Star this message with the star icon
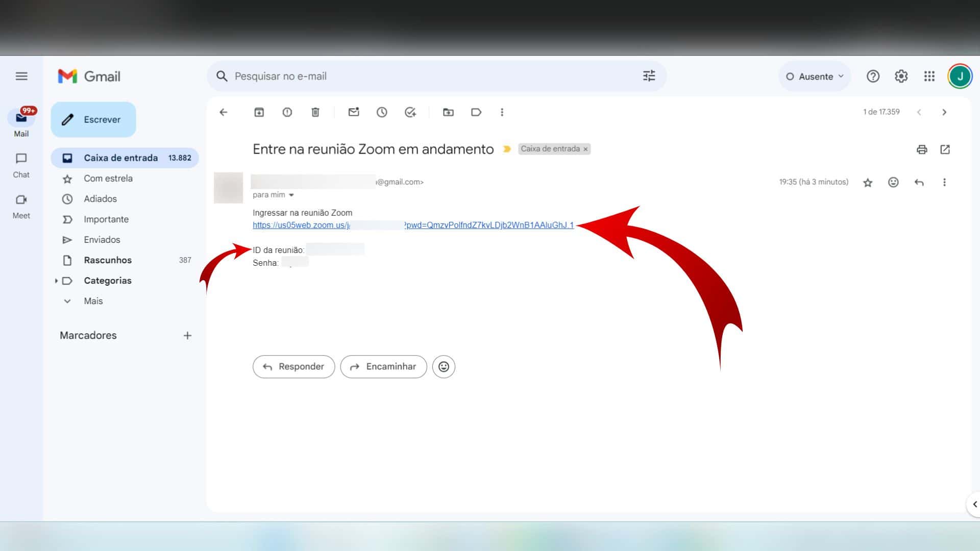This screenshot has height=551, width=980. (868, 183)
